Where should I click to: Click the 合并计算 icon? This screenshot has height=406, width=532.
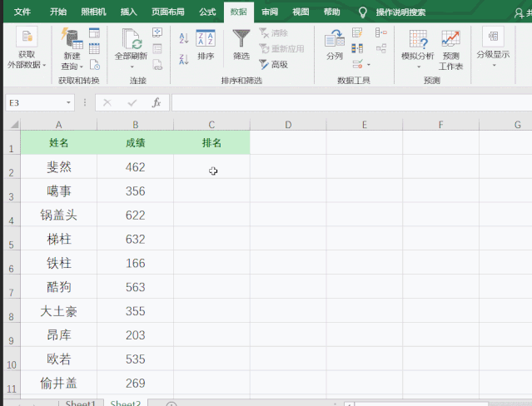pos(381,32)
